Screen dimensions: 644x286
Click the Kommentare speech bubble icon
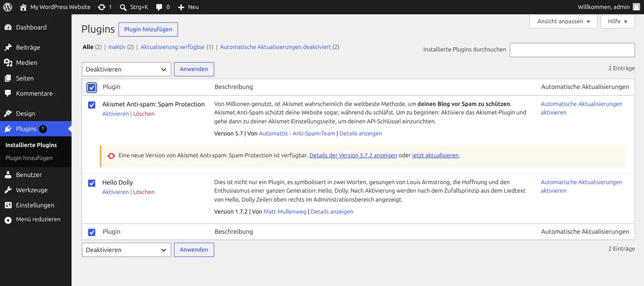tap(8, 93)
